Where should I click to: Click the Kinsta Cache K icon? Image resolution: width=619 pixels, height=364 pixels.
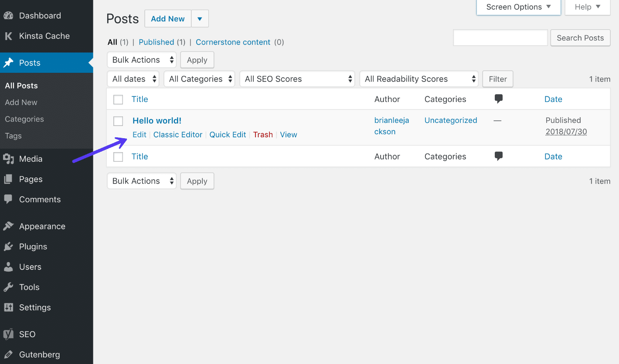coord(8,36)
